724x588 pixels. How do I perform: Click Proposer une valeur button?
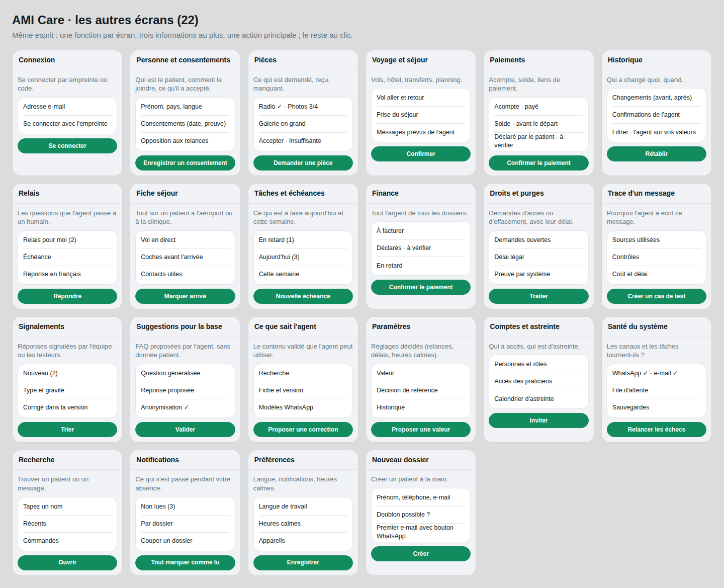click(x=421, y=430)
